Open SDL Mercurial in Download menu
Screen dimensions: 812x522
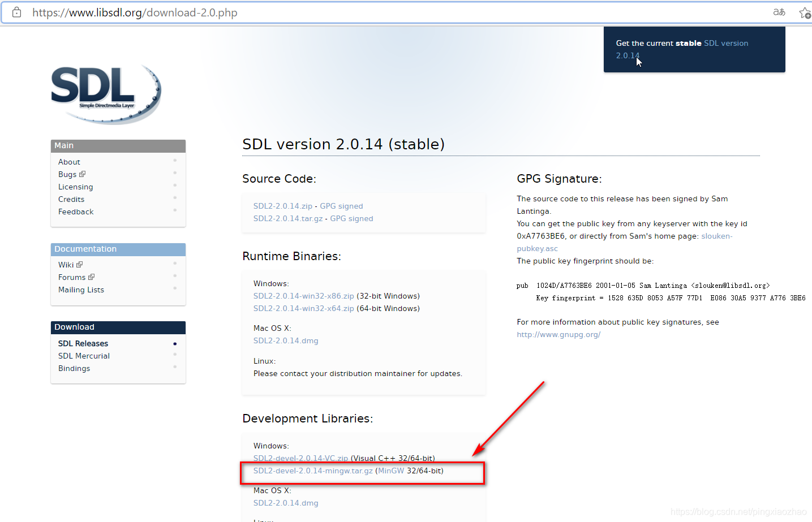point(84,356)
